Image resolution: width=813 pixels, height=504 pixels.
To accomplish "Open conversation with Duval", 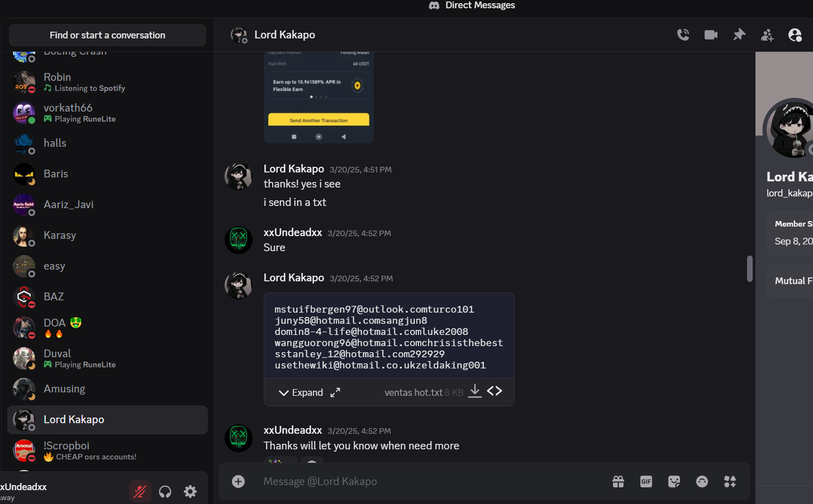I will click(x=107, y=358).
